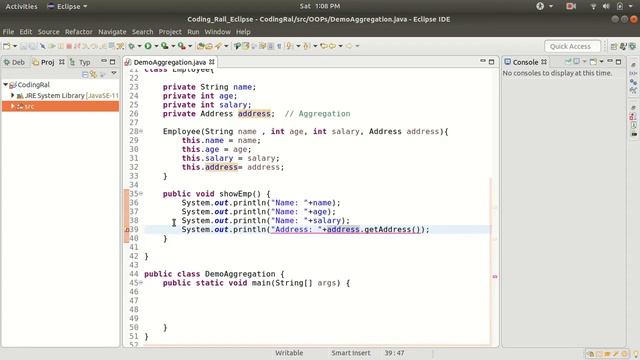Screen dimensions: 640x360
Task: Click the Display Selected Console icon
Action: coord(576,62)
